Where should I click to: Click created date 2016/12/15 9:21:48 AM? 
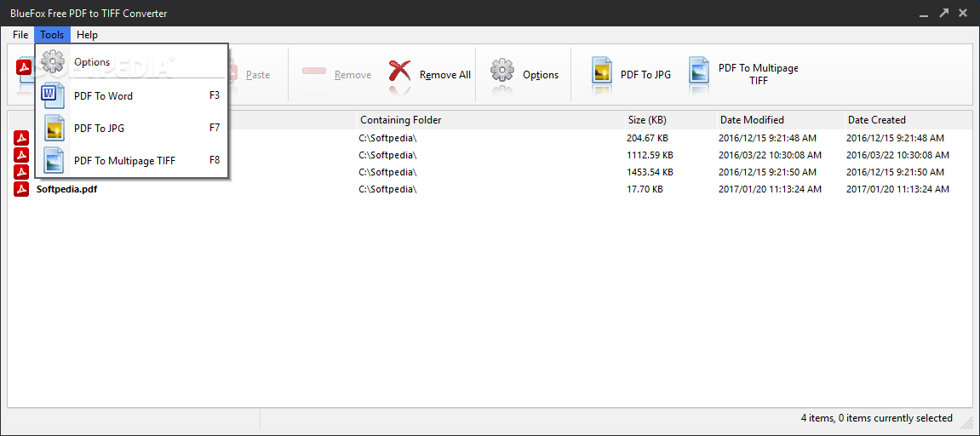tap(895, 138)
